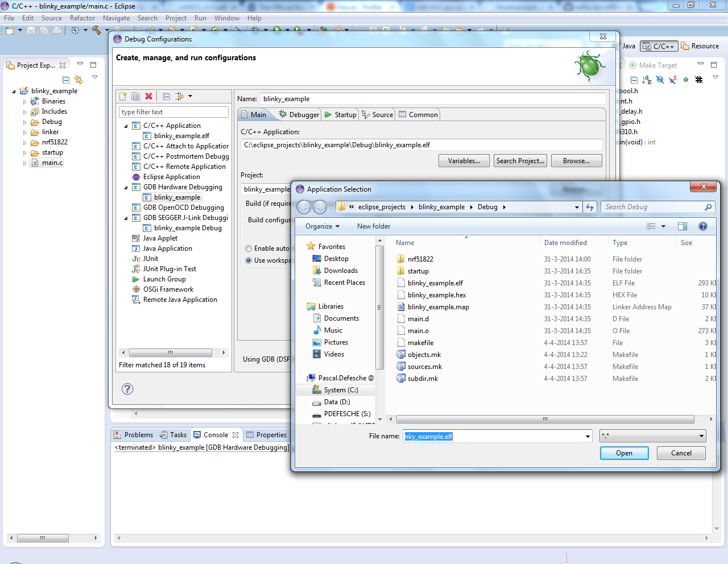Collapse all configurations in Debug Configurations tree
This screenshot has height=564, width=728.
pos(166,97)
